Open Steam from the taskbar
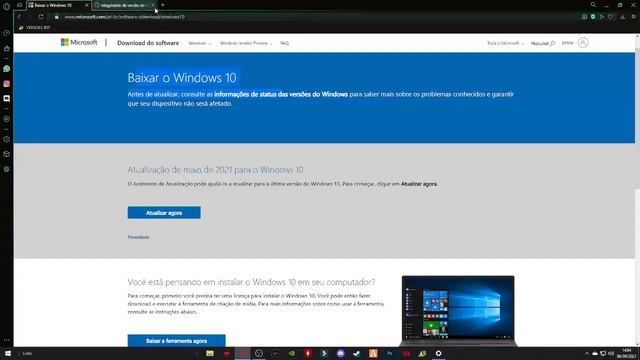The height and width of the screenshot is (360, 640). pos(356,353)
